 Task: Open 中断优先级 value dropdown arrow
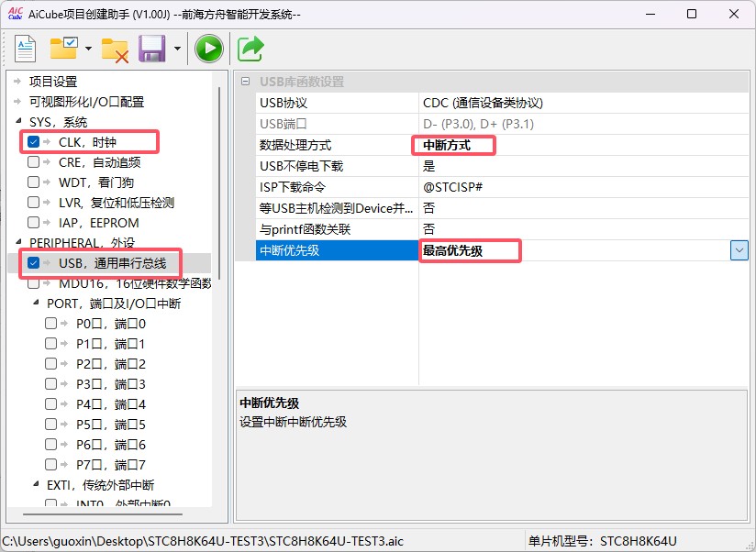coord(739,250)
